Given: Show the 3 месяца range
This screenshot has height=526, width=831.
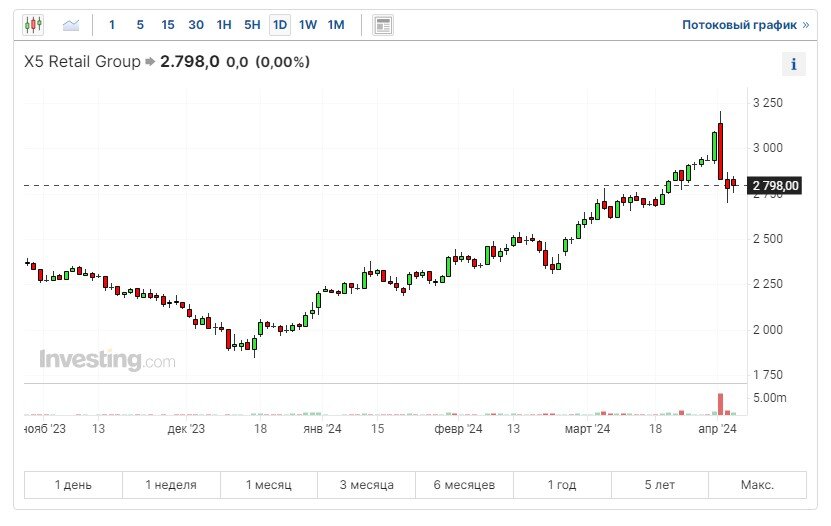Looking at the screenshot, I should coord(367,485).
